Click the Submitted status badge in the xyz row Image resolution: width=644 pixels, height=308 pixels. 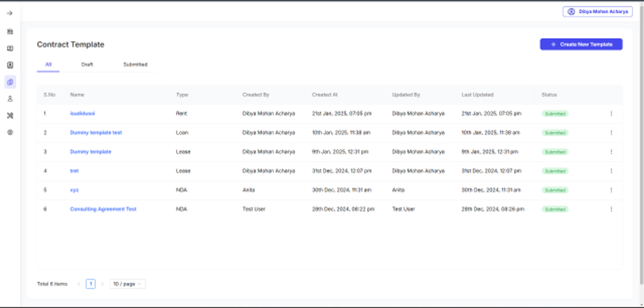[x=555, y=190]
